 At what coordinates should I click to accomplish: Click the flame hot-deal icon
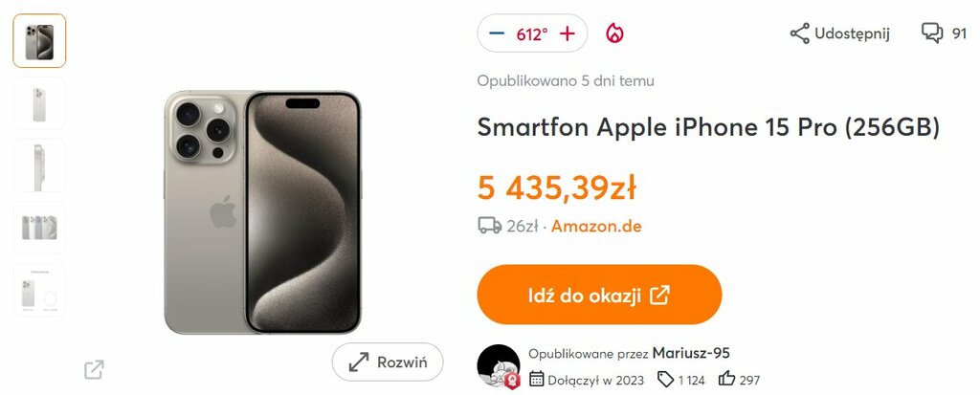click(x=615, y=33)
